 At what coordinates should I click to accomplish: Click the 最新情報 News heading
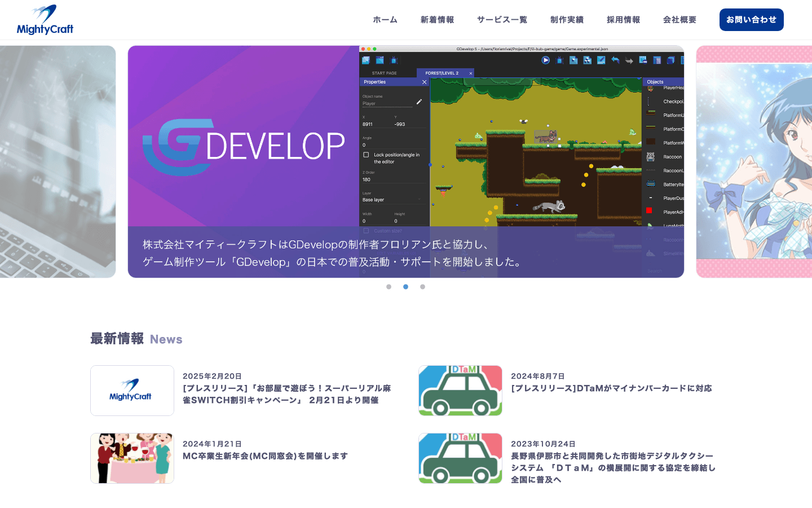click(x=136, y=339)
